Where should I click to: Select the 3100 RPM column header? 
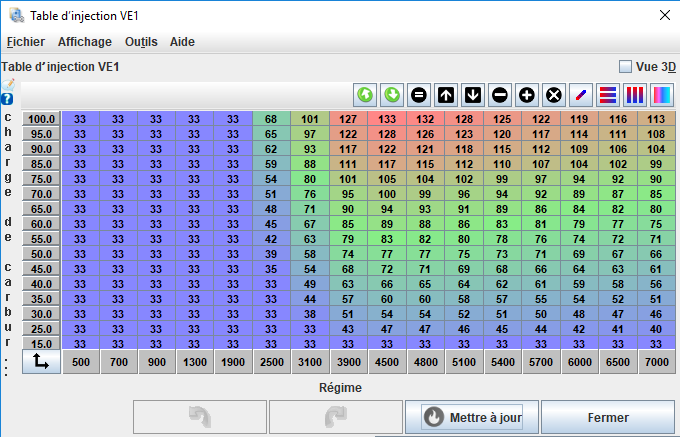(310, 362)
